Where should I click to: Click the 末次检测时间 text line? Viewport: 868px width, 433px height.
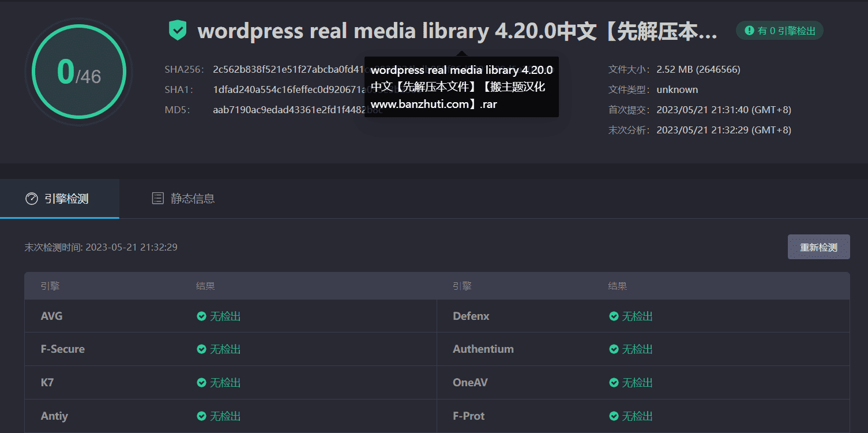[101, 247]
